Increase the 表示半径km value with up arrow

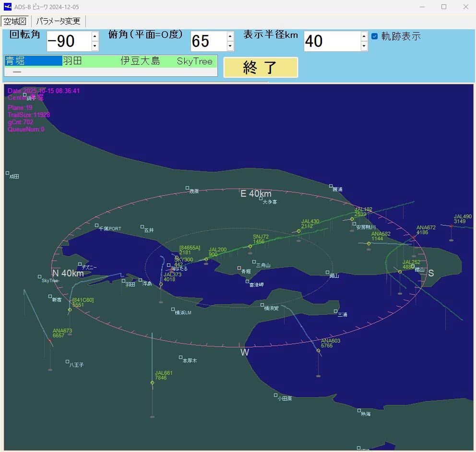pyautogui.click(x=364, y=36)
